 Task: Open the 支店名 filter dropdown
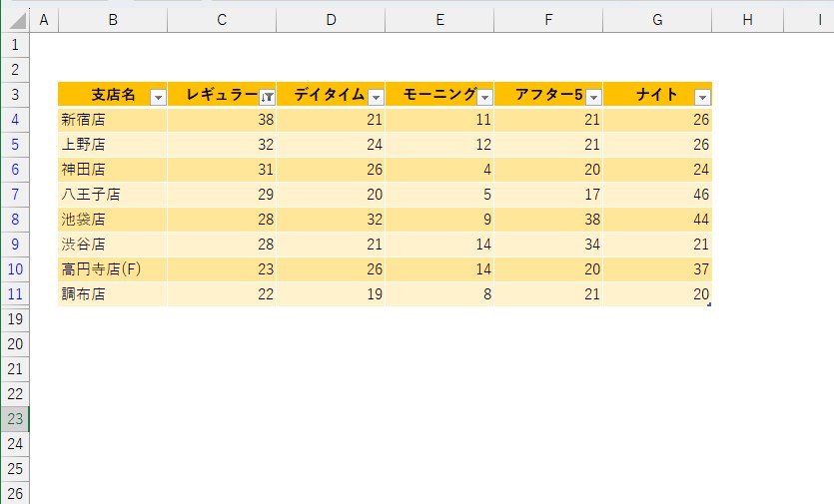[x=158, y=97]
